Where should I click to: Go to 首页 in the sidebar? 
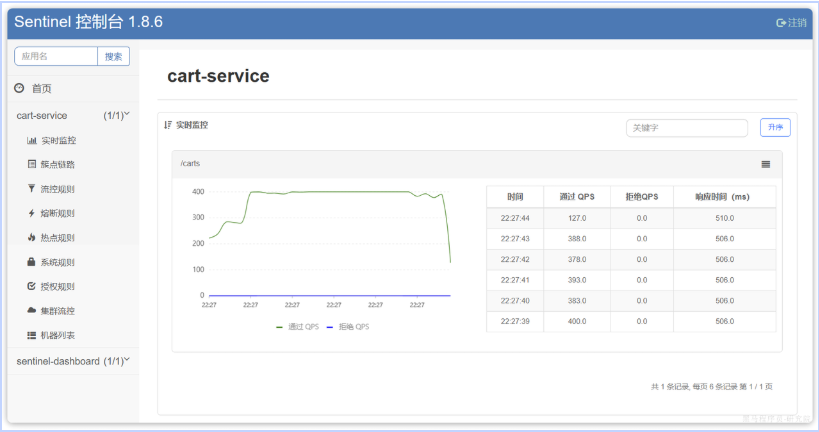41,89
